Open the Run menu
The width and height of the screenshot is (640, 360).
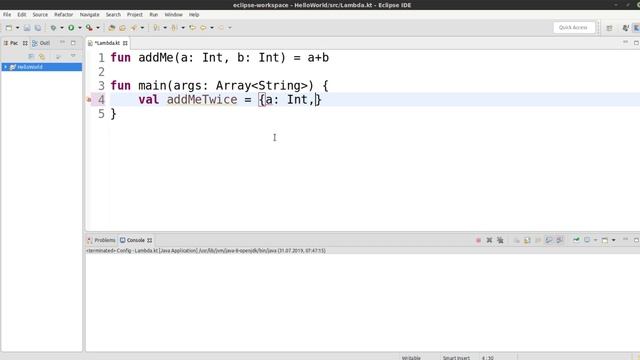tap(153, 15)
